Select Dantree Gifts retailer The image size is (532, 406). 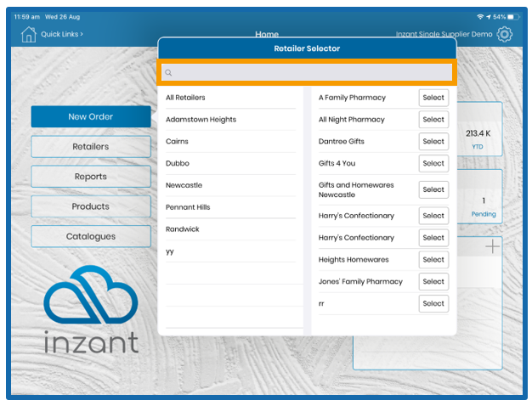(433, 142)
